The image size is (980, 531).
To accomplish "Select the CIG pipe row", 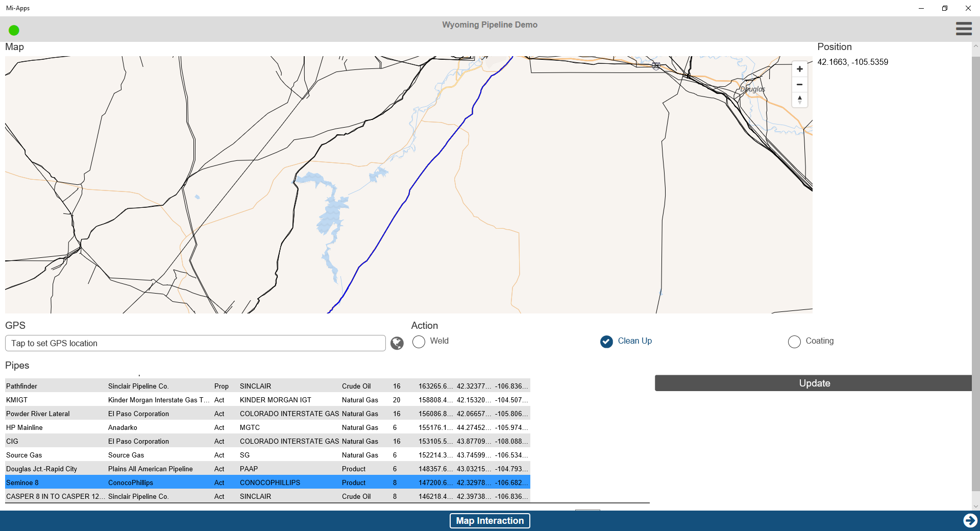I will [x=267, y=441].
